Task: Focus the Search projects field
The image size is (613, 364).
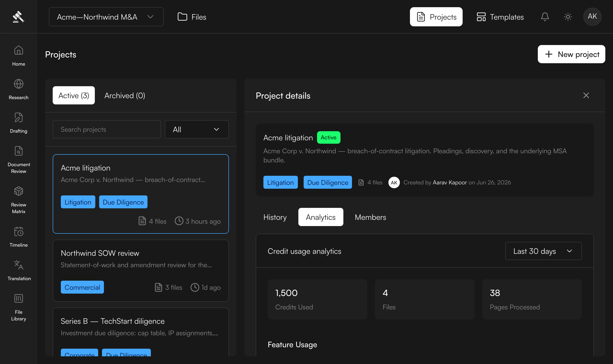Action: 107,129
